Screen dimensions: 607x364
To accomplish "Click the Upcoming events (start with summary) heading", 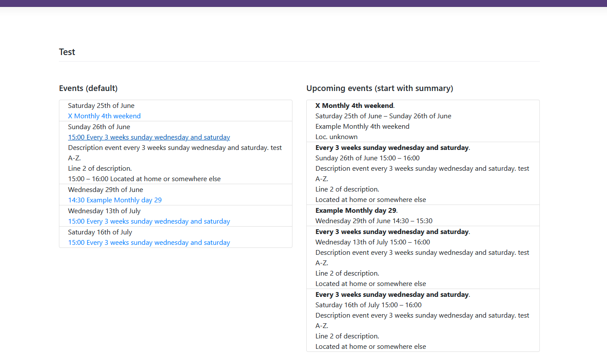I will 380,88.
